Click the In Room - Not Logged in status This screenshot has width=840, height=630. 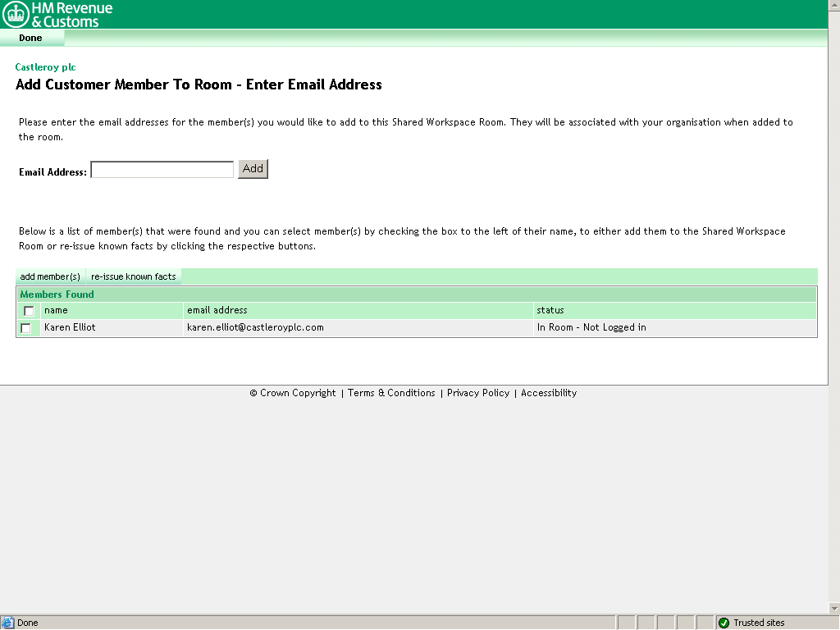[591, 327]
